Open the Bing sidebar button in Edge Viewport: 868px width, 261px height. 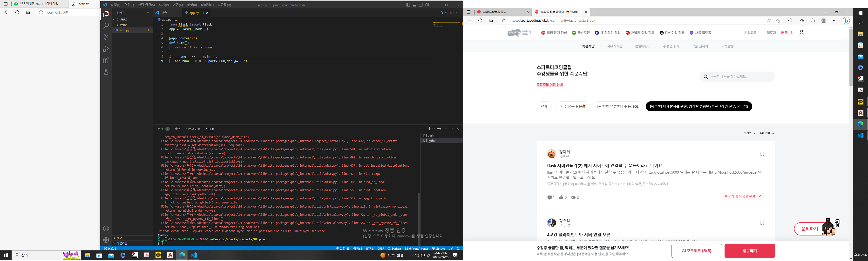(846, 20)
